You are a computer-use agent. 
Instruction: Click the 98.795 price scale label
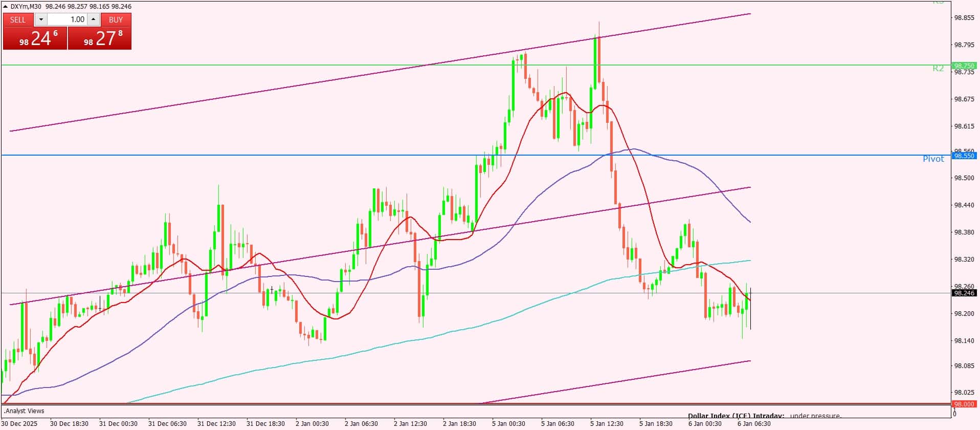[x=964, y=45]
